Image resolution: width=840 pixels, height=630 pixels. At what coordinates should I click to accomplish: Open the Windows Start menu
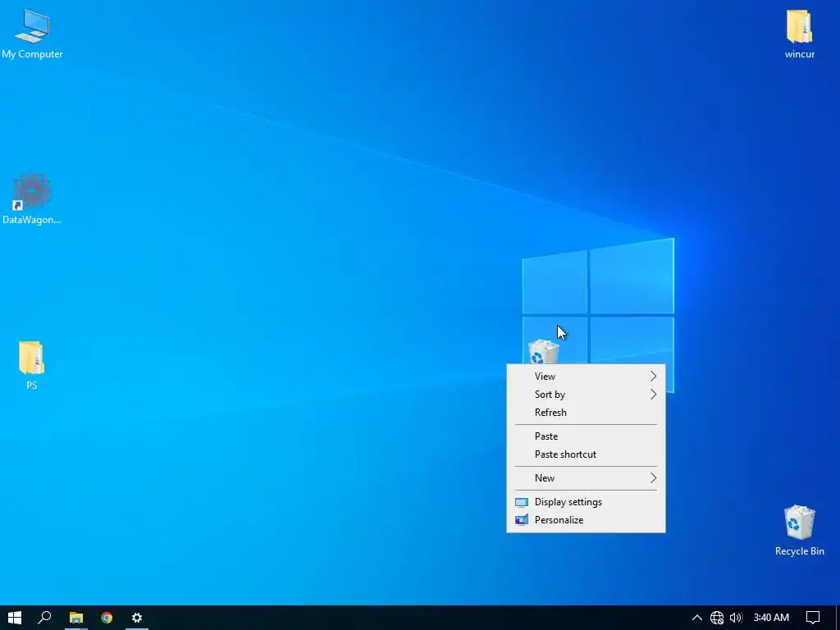pyautogui.click(x=15, y=618)
